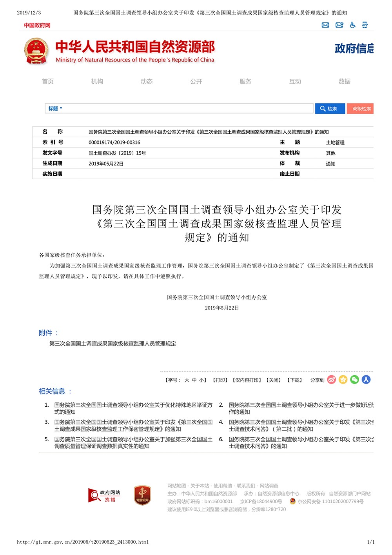
Task: Click the 相关信息 section heading
Action: tap(55, 391)
